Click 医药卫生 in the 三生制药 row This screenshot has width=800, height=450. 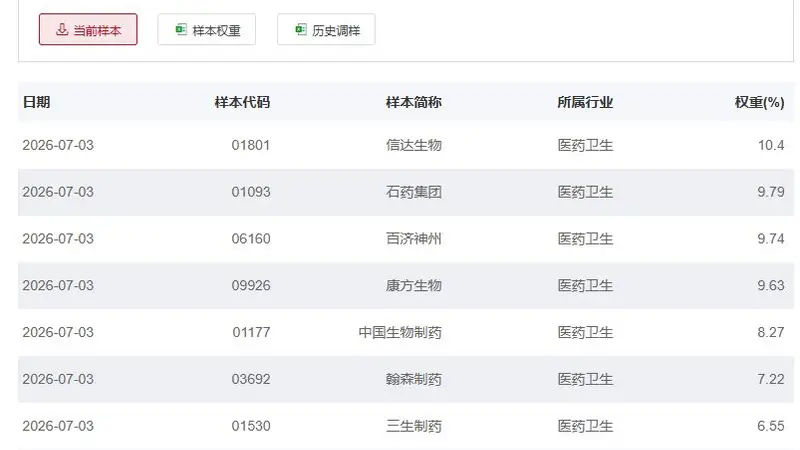click(585, 426)
